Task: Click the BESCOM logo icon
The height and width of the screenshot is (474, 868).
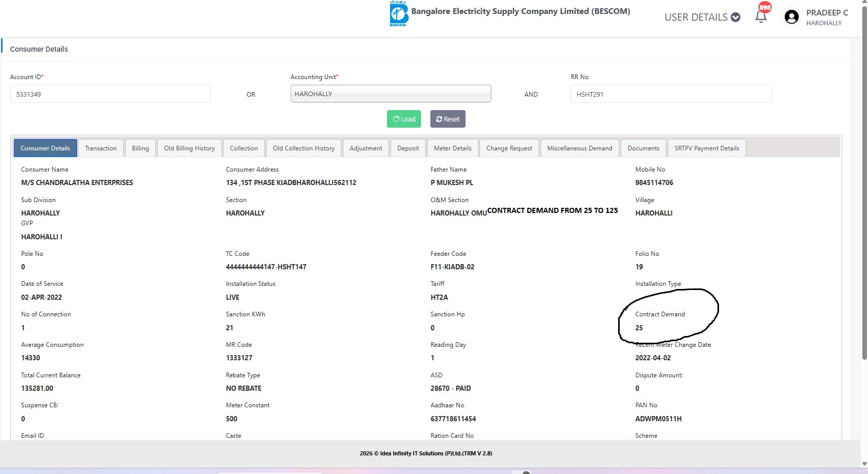Action: point(398,14)
